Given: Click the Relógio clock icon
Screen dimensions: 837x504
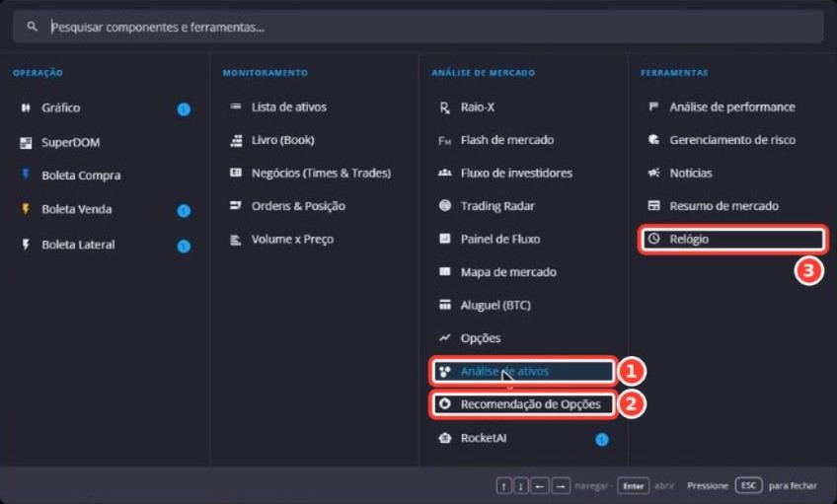Looking at the screenshot, I should (x=653, y=239).
